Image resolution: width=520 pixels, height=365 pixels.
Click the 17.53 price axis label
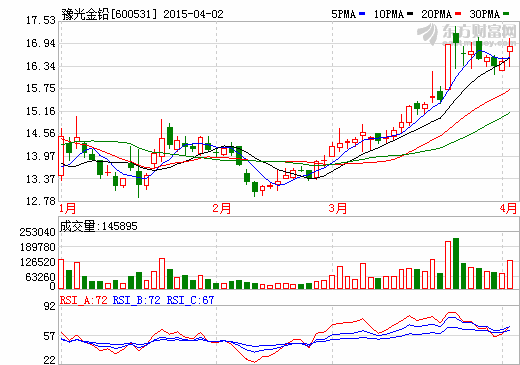[x=41, y=20]
